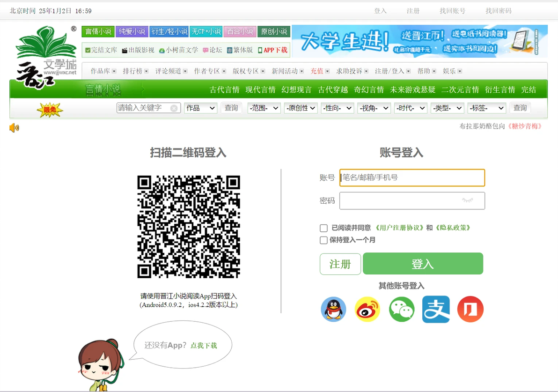Click 找回密码 in the top bar
Viewport: 558px width, 392px height.
[x=499, y=11]
